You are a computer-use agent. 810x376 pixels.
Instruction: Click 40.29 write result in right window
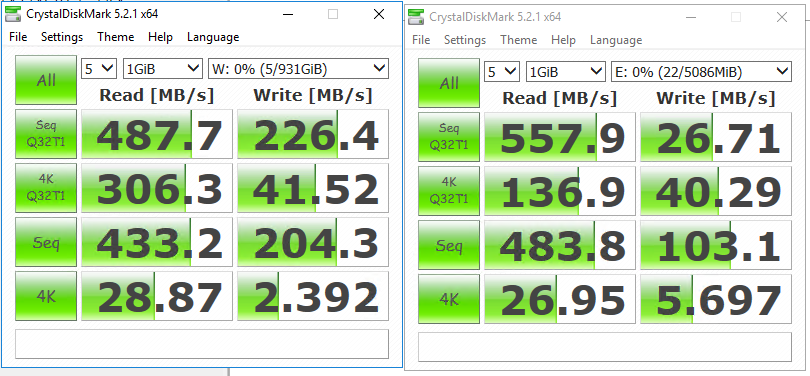pos(716,191)
